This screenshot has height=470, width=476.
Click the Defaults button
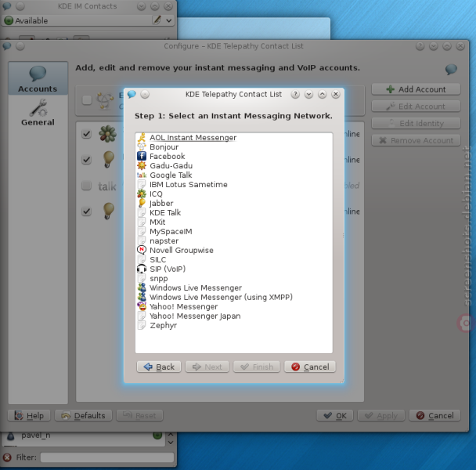tap(84, 415)
